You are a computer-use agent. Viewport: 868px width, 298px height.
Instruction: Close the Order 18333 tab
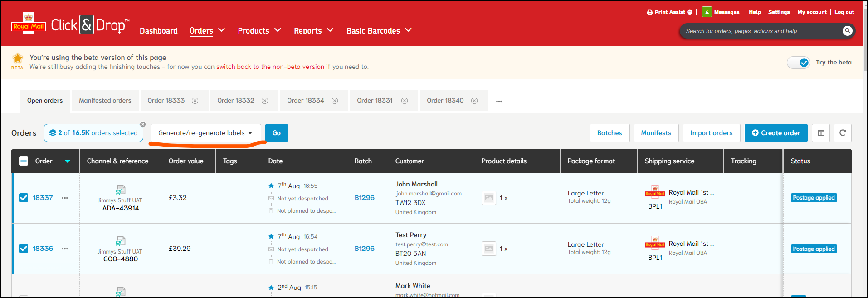pos(195,101)
